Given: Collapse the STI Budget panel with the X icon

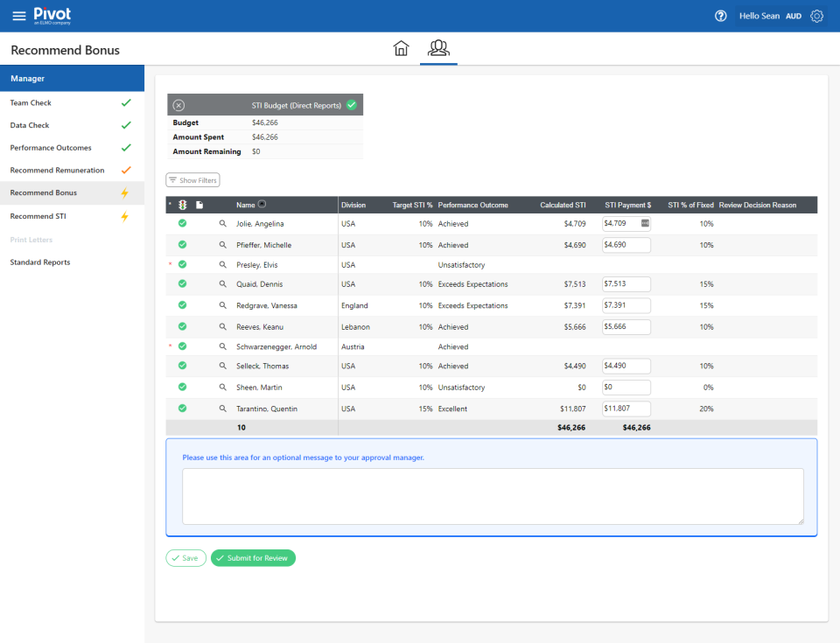Looking at the screenshot, I should pyautogui.click(x=181, y=103).
